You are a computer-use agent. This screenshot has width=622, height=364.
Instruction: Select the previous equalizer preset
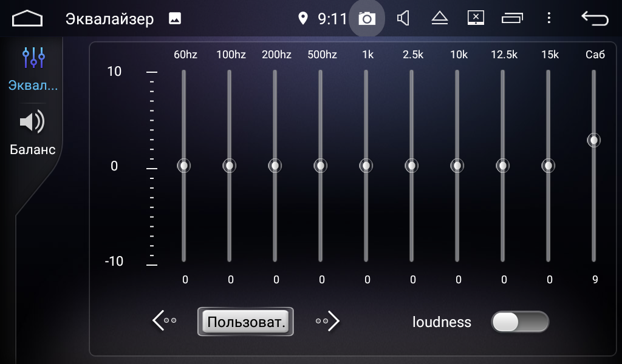click(164, 321)
